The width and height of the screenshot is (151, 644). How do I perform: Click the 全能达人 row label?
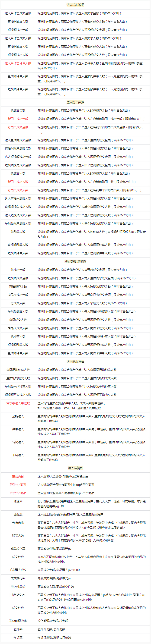18,416
